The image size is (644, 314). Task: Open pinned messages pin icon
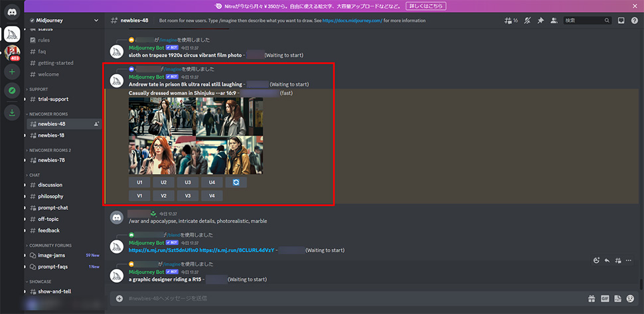(x=540, y=21)
